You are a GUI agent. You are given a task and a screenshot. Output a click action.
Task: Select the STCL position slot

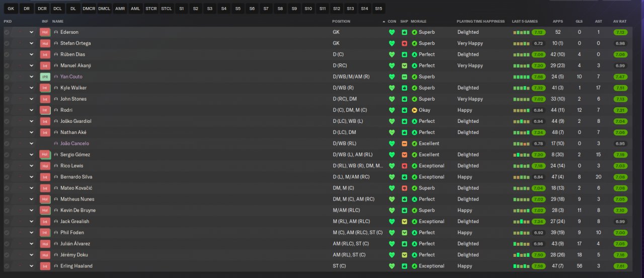click(167, 9)
